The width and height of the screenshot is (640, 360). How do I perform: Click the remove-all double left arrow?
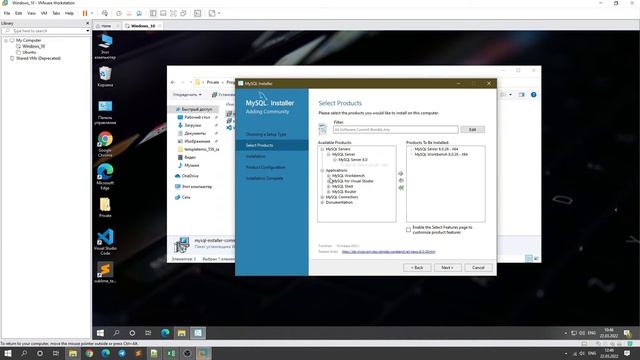pos(401,188)
